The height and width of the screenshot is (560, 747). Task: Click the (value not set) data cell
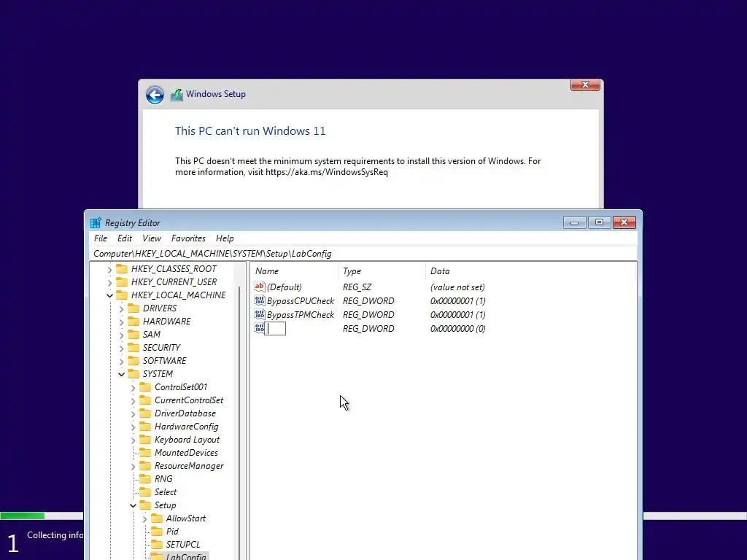(457, 287)
